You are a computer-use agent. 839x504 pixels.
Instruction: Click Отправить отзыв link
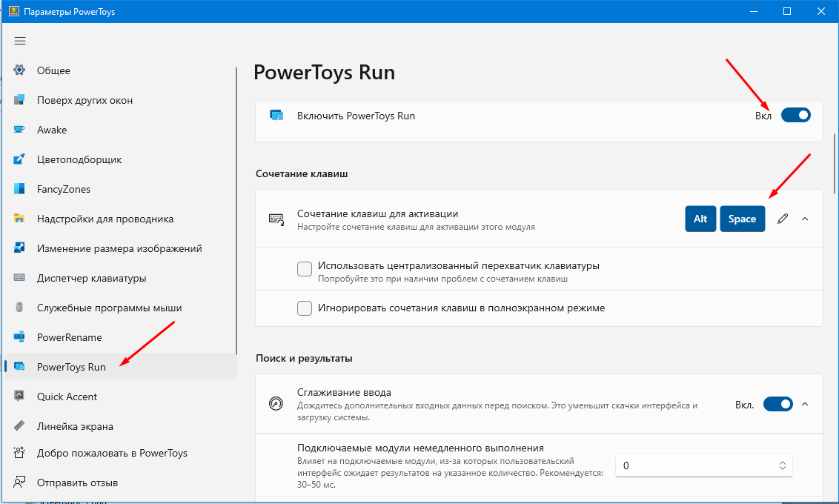[120, 483]
